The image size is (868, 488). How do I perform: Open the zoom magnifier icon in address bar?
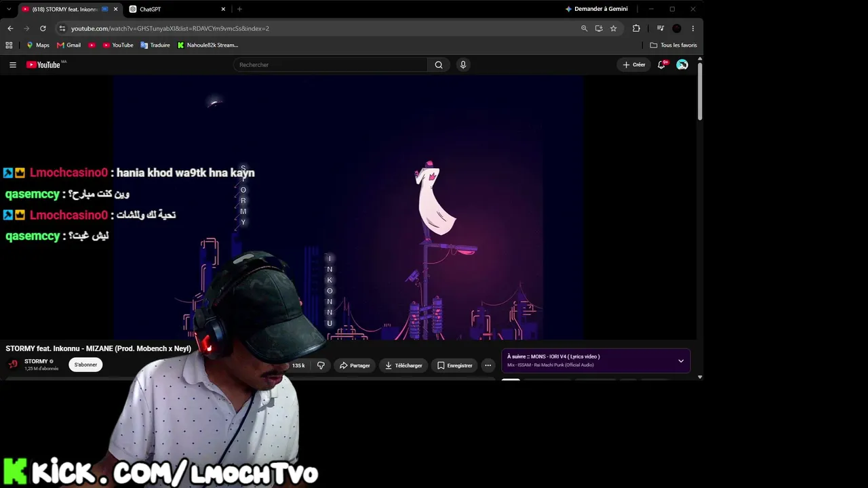point(584,28)
